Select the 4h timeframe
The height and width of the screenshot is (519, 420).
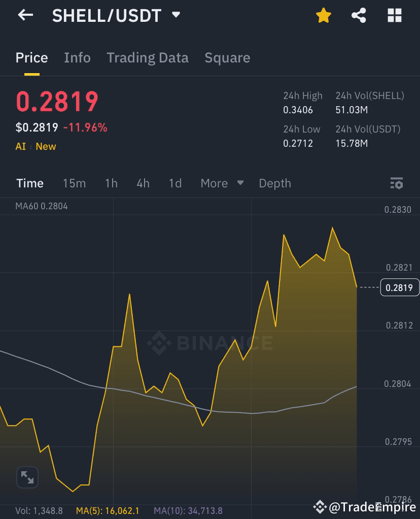[x=143, y=183]
